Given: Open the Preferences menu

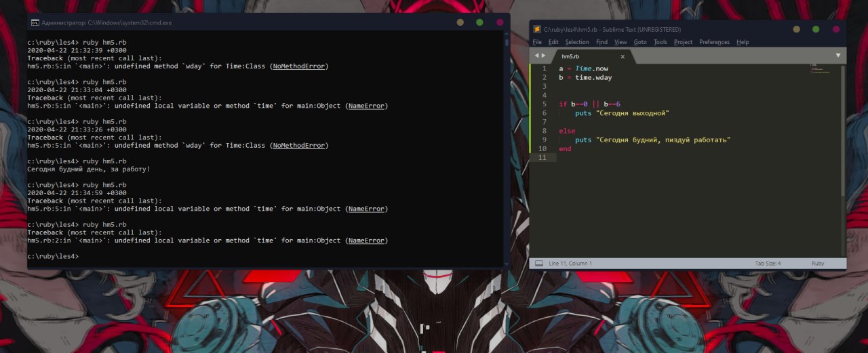Looking at the screenshot, I should pos(714,42).
